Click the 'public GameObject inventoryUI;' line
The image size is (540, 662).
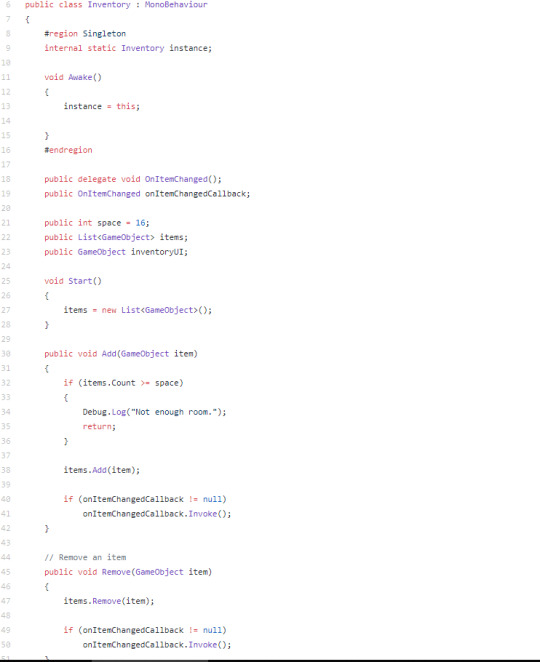click(116, 252)
